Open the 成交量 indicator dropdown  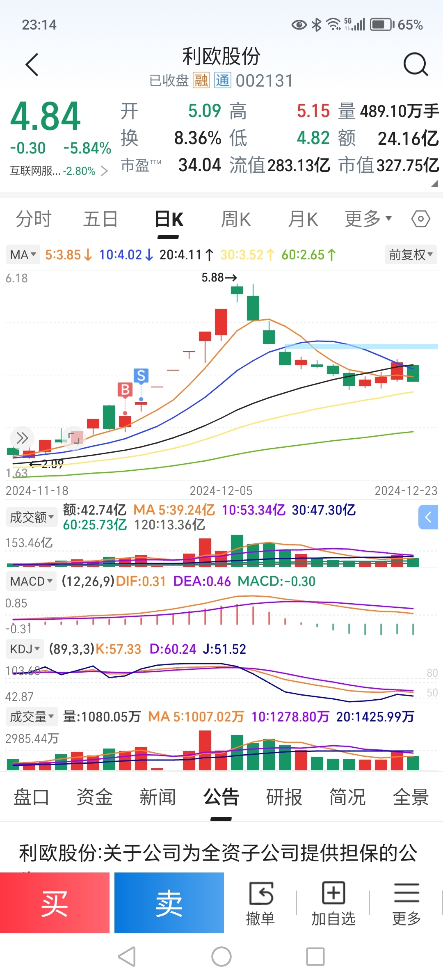32,717
